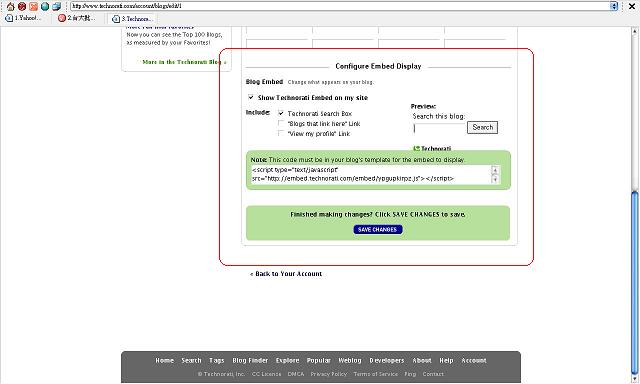Viewport: 640px width, 384px height.
Task: Follow the Back to Your Account link
Action: [286, 274]
